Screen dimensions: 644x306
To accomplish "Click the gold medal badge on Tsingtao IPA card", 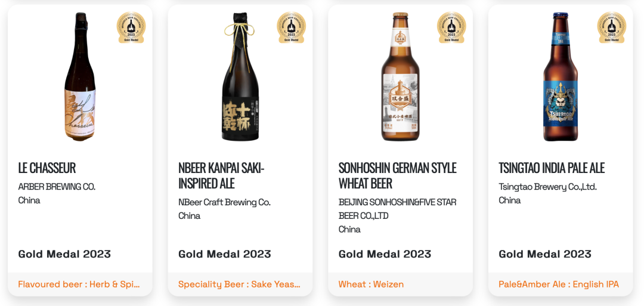I will pos(612,27).
